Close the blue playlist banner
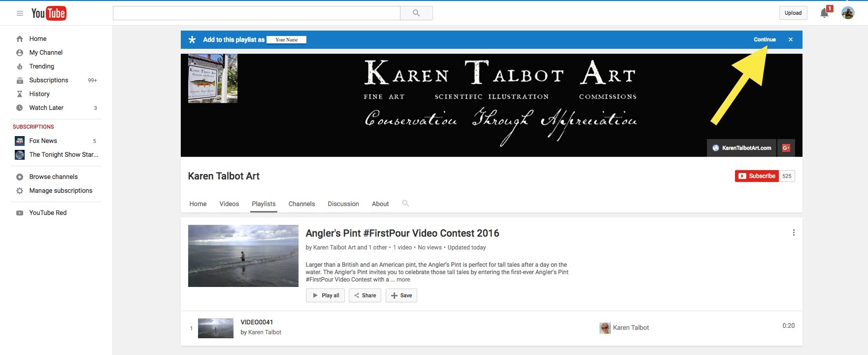The image size is (868, 355). click(x=791, y=39)
